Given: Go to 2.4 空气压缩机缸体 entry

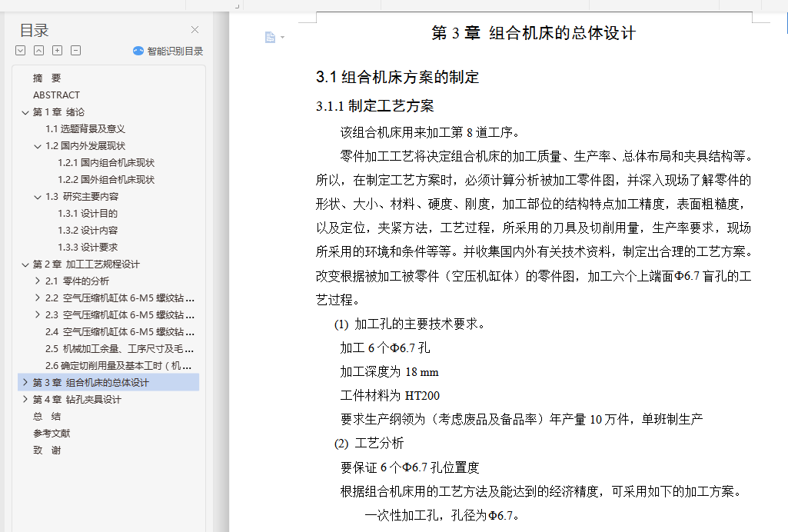Looking at the screenshot, I should (120, 332).
